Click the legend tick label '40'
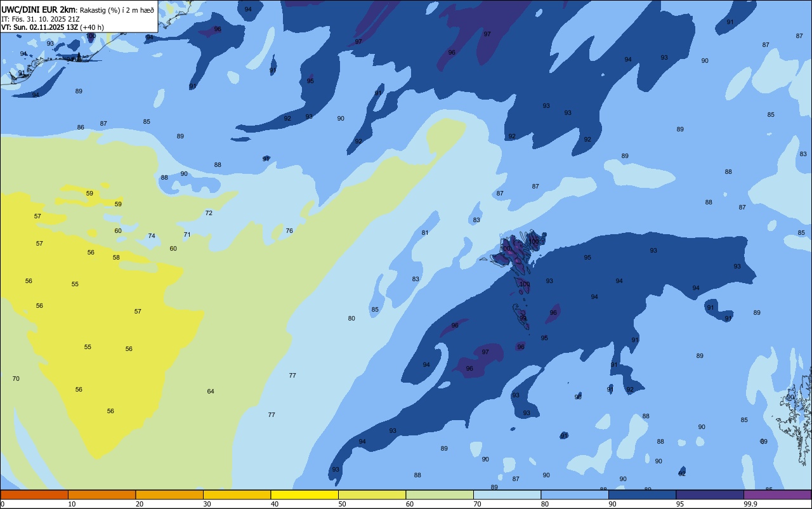Screen dimensions: 812x509 (x=275, y=504)
